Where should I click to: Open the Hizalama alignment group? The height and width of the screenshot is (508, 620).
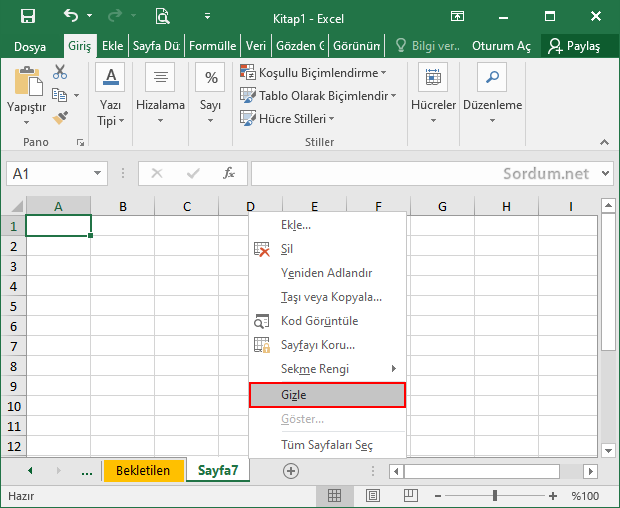[160, 93]
